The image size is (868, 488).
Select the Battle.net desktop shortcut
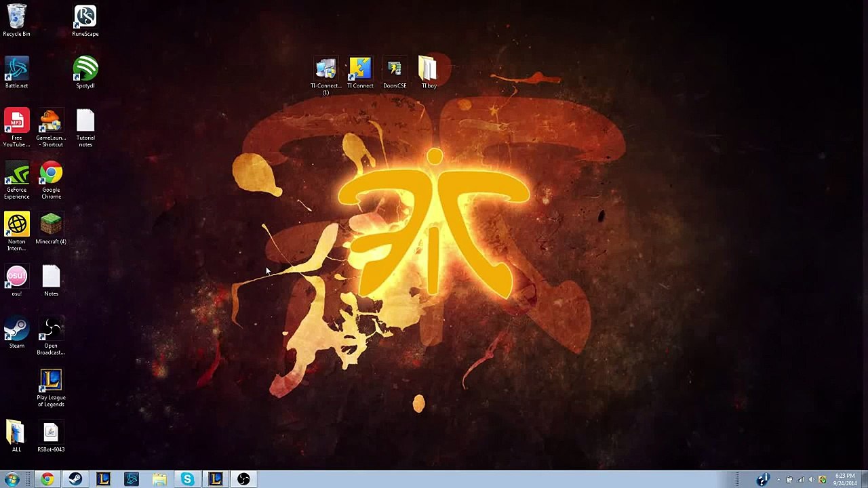coord(16,73)
